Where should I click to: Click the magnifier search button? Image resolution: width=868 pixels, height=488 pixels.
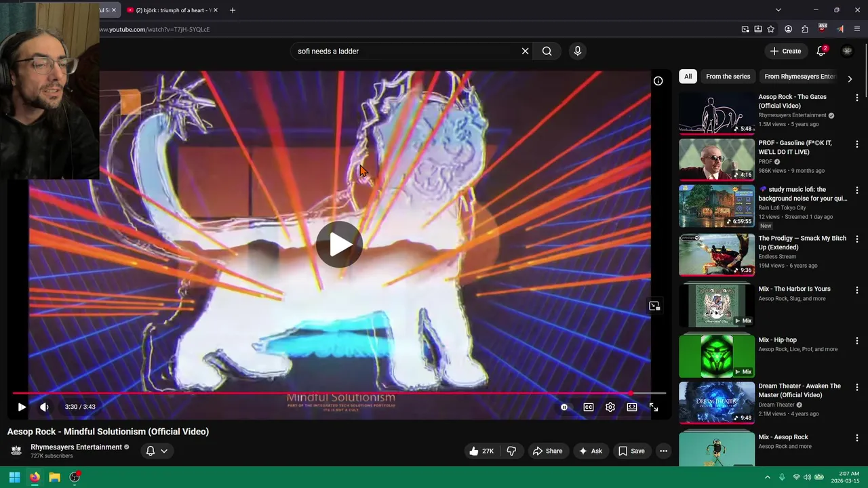(x=547, y=51)
